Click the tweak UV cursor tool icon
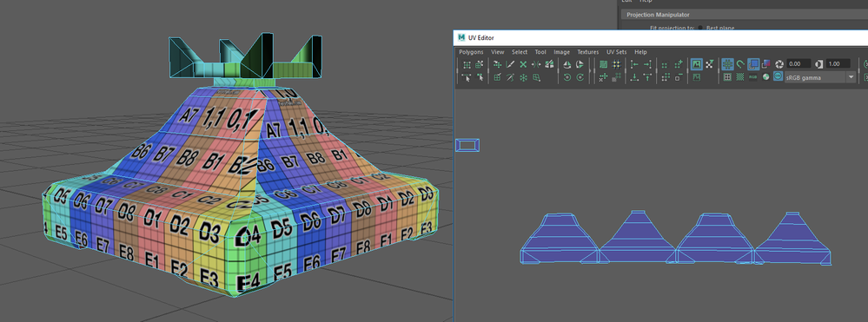Image resolution: width=868 pixels, height=322 pixels. [480, 77]
